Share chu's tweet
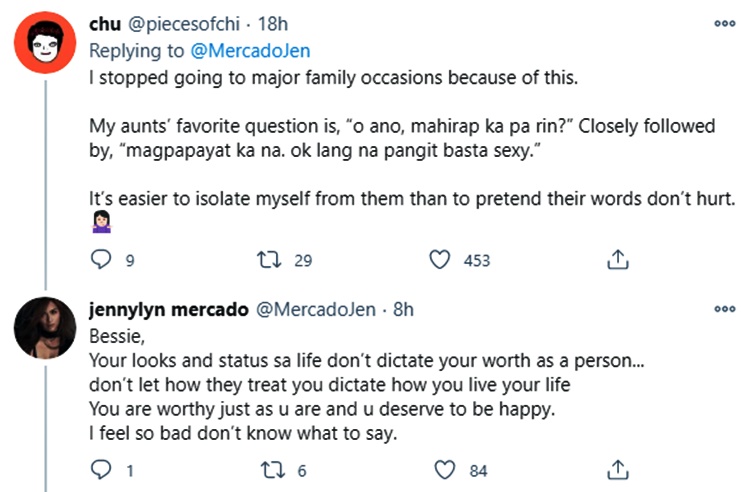Viewport: 750px width, 492px height. 618,260
